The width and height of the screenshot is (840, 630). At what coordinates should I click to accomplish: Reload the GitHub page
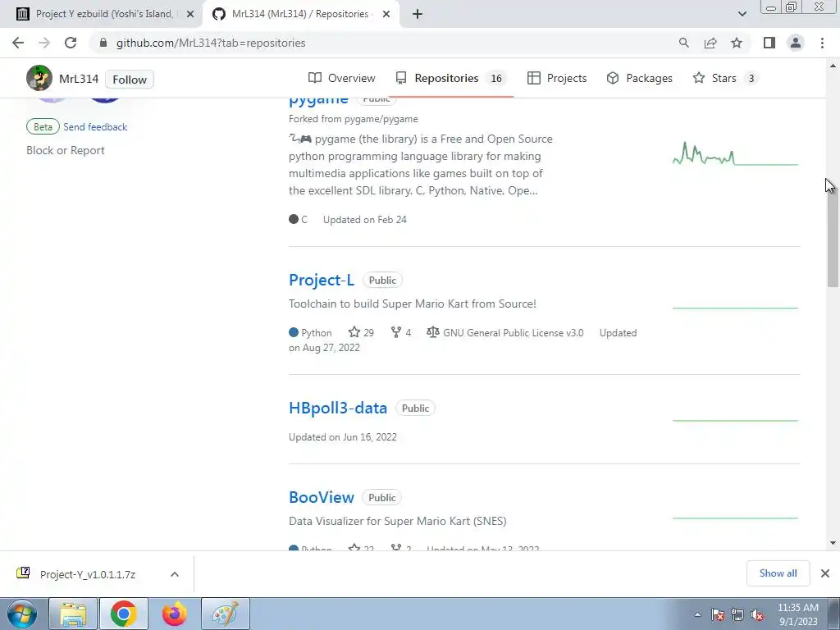click(71, 43)
